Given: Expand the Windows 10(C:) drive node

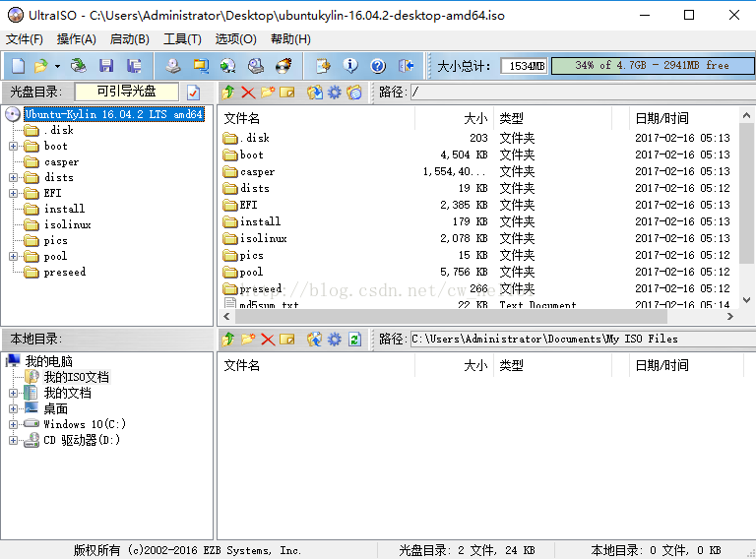Looking at the screenshot, I should point(14,424).
